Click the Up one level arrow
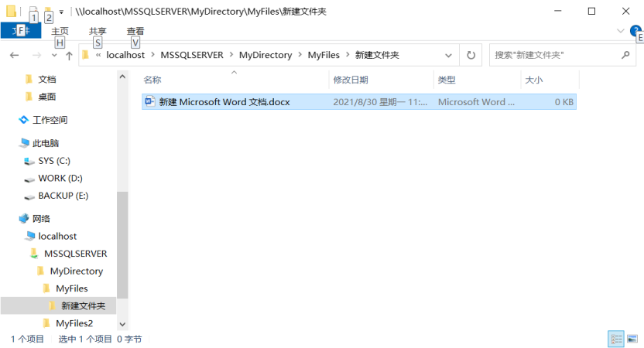Screen dimensions: 644x348 coord(69,56)
